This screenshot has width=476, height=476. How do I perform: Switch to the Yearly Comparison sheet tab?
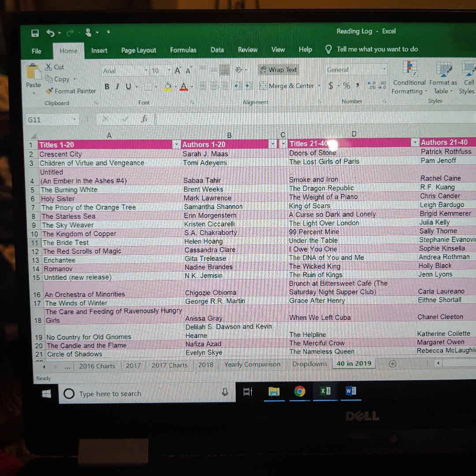coord(252,364)
